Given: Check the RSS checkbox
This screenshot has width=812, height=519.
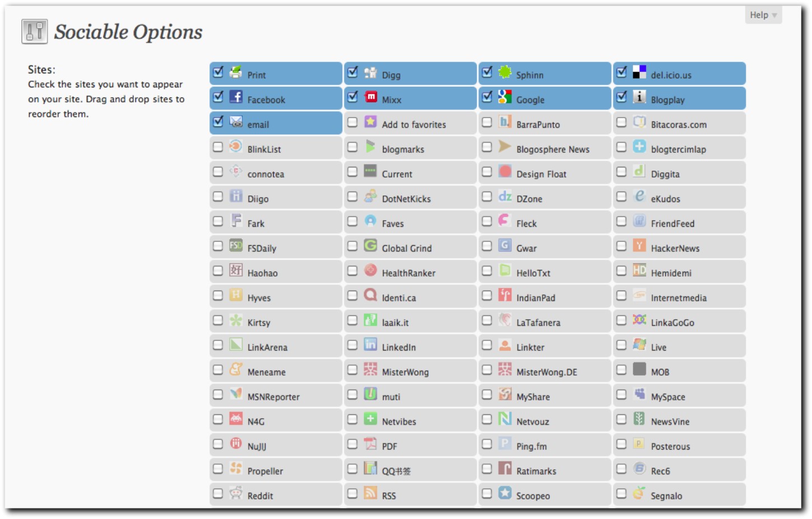Looking at the screenshot, I should (352, 493).
